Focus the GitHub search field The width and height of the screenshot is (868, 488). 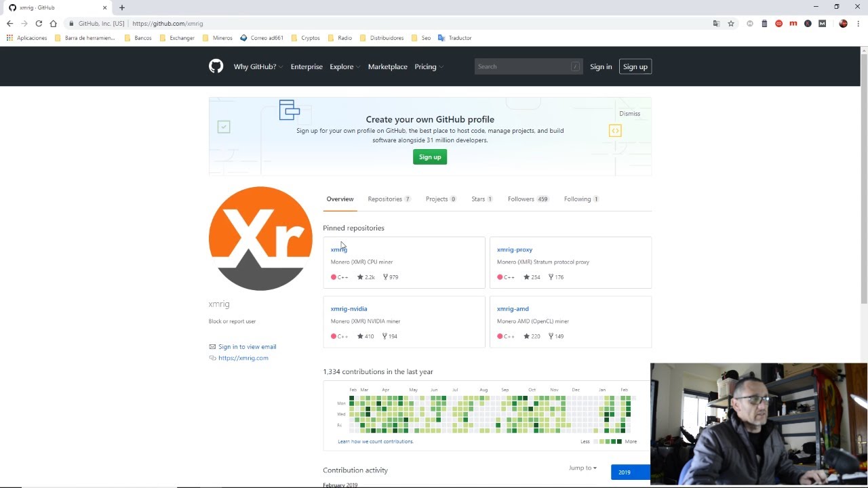pyautogui.click(x=528, y=66)
